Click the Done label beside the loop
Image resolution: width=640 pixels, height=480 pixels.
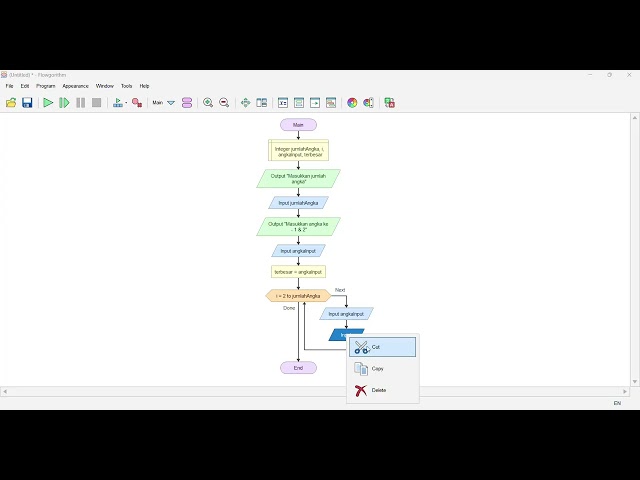point(289,308)
